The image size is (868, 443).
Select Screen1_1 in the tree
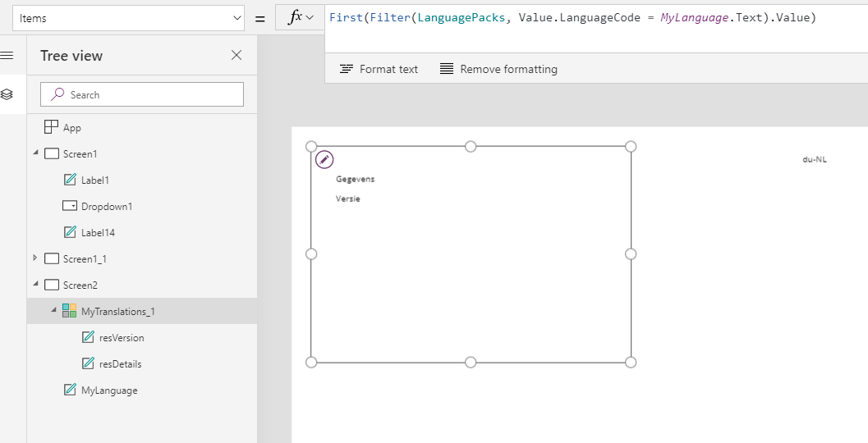[85, 259]
